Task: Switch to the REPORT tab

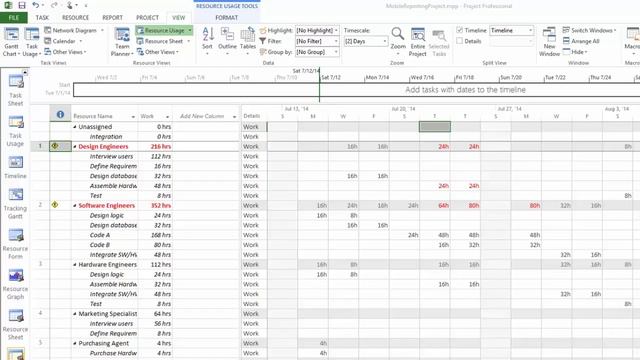Action: (x=112, y=18)
